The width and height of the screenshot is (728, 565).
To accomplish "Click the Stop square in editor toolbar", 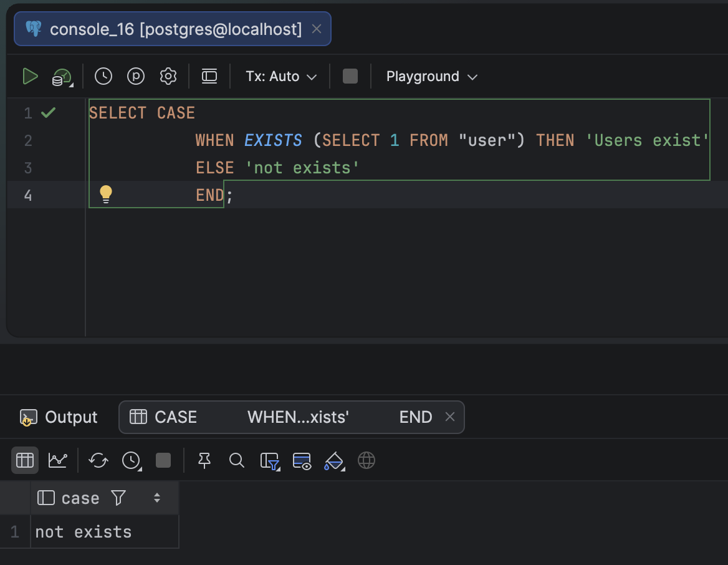I will 350,76.
